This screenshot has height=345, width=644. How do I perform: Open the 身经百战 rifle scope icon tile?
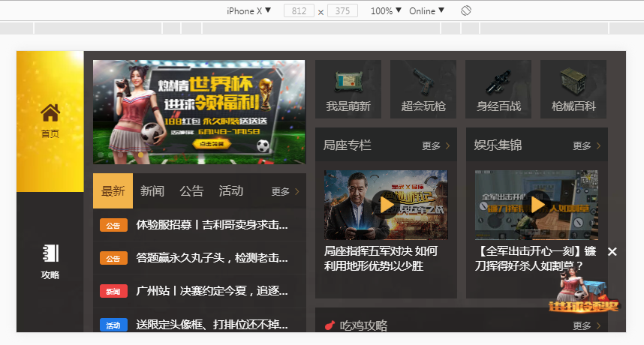[x=498, y=88]
